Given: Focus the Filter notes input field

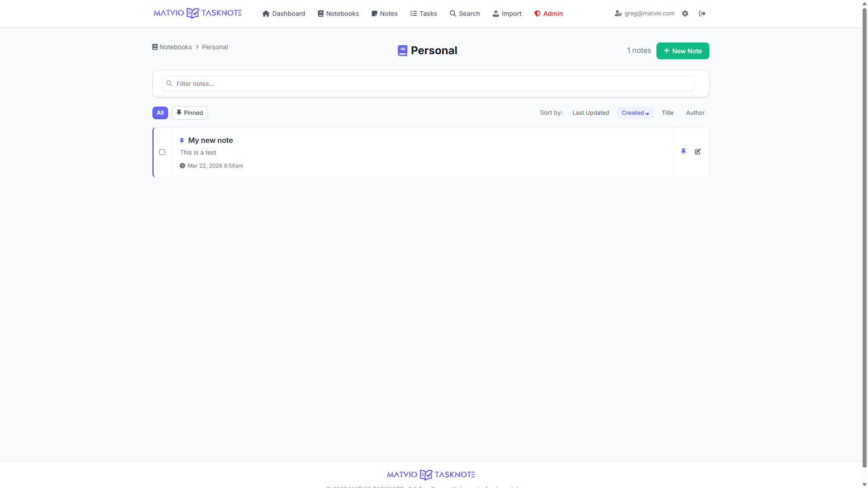Looking at the screenshot, I should tap(428, 84).
